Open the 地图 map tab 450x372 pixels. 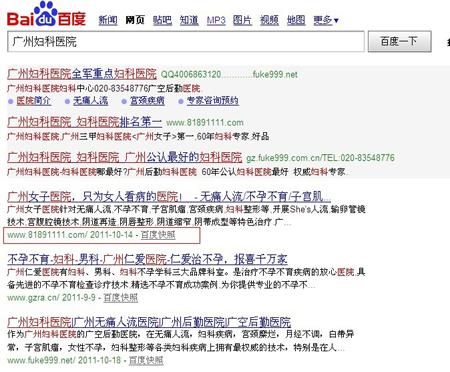click(x=296, y=20)
